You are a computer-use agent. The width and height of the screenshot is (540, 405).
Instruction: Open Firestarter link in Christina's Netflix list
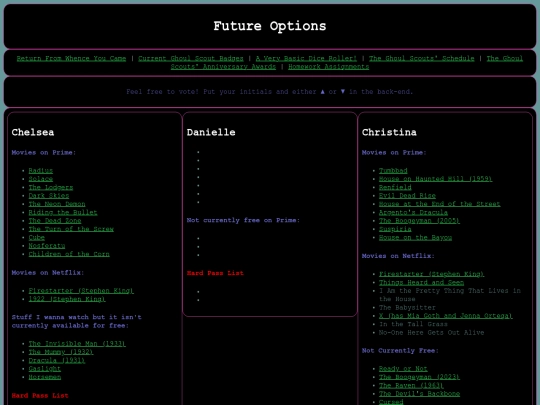tap(432, 274)
